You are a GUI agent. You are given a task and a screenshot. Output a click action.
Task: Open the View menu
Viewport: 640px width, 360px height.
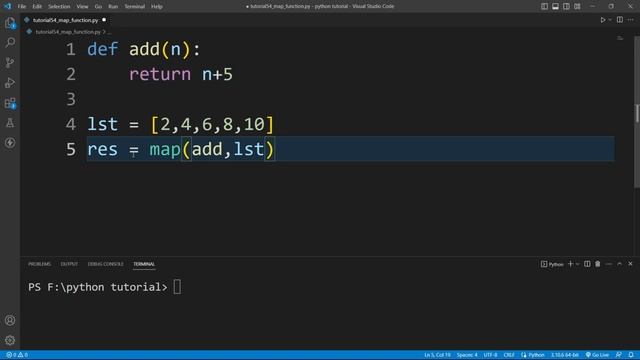pos(82,7)
